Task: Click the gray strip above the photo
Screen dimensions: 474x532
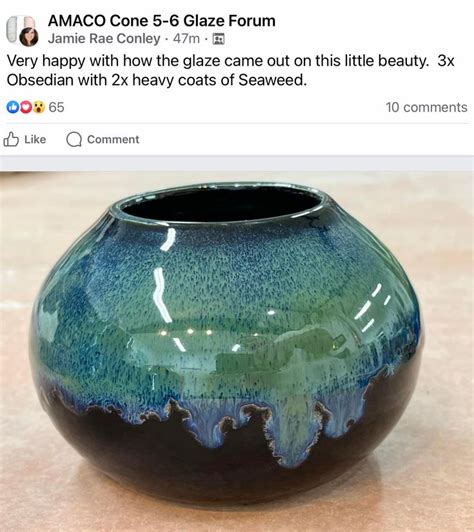Action: tap(237, 163)
